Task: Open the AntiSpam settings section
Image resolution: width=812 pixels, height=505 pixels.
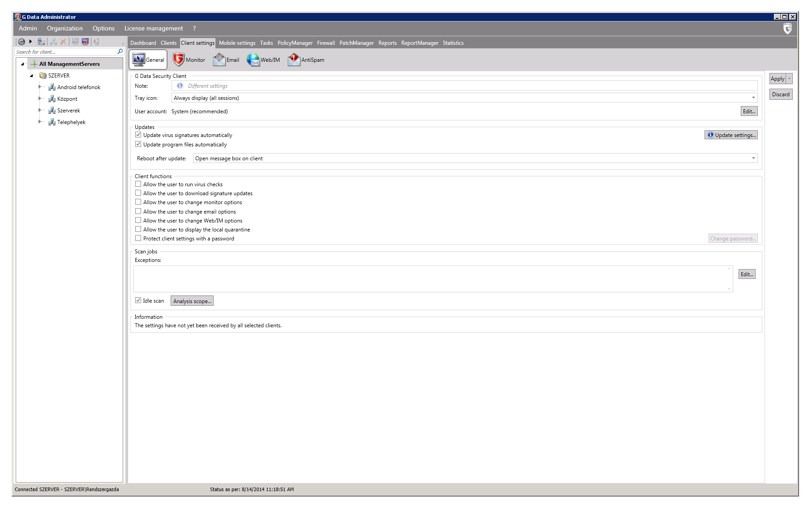Action: click(x=305, y=60)
